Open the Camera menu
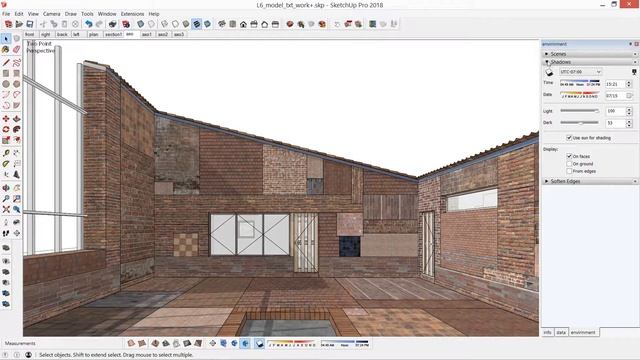This screenshot has height=360, width=640. pyautogui.click(x=51, y=14)
